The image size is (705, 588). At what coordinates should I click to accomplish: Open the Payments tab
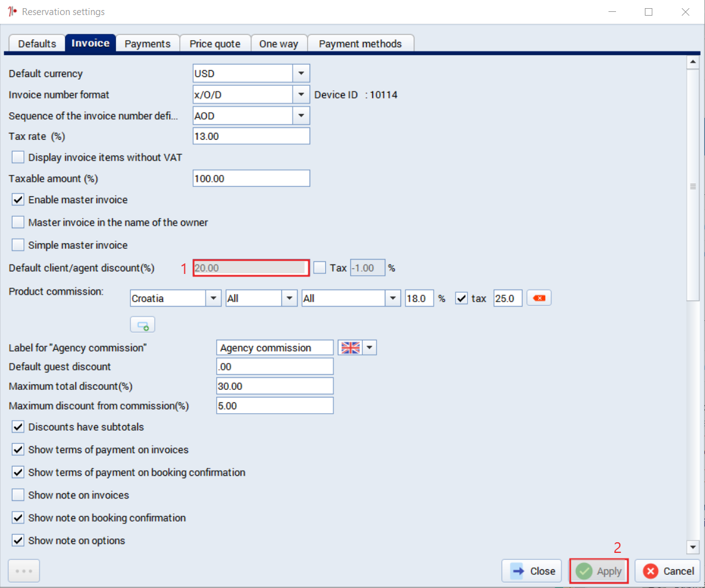(147, 44)
